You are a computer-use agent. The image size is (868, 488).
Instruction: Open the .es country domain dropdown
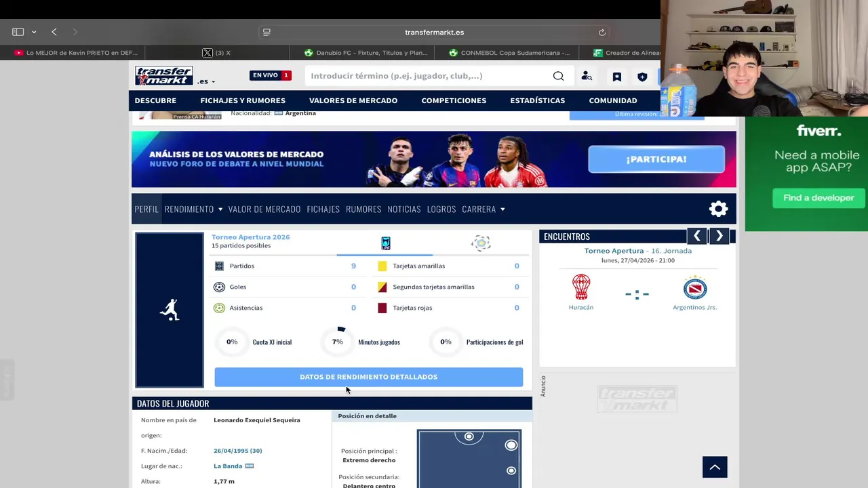(206, 81)
